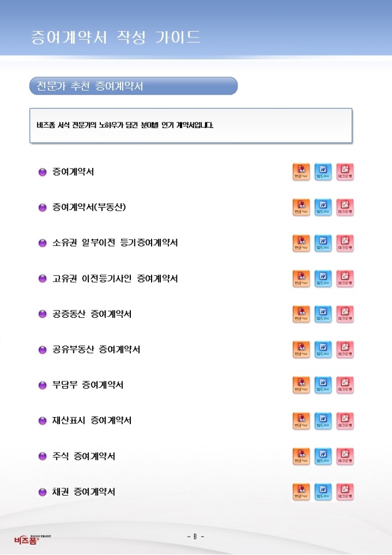Open Acrobat PDF icon for 증여계약서(부동산)

pos(345,208)
